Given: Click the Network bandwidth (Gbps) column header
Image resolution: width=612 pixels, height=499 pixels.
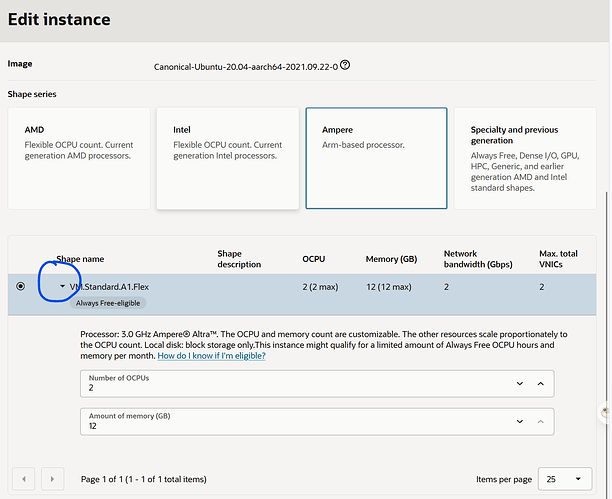Looking at the screenshot, I should pyautogui.click(x=478, y=259).
